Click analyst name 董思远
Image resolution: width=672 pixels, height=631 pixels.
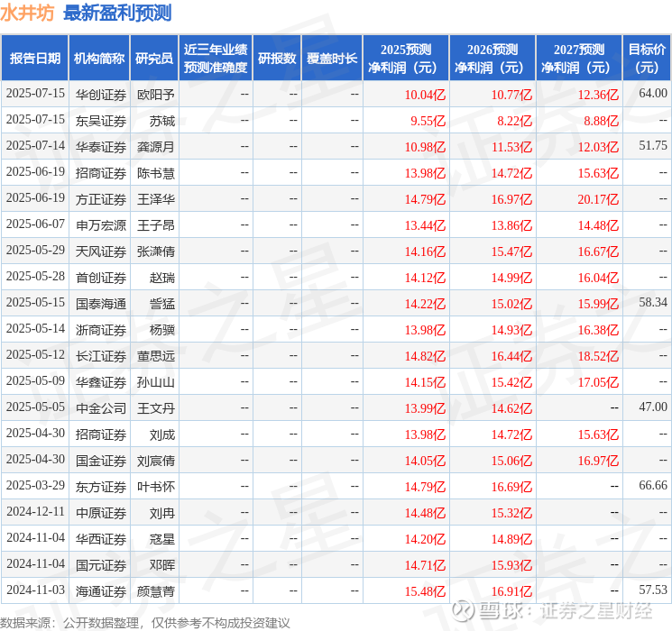[x=156, y=356]
